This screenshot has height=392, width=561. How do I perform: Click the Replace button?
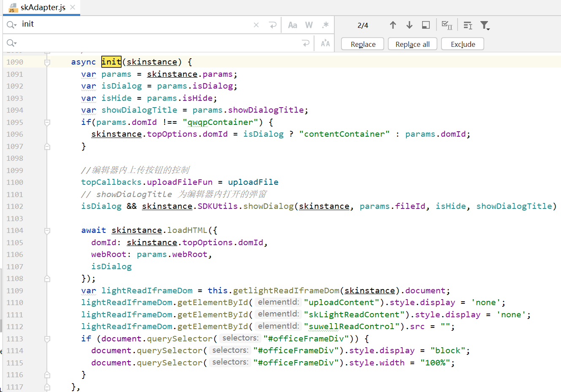[363, 44]
